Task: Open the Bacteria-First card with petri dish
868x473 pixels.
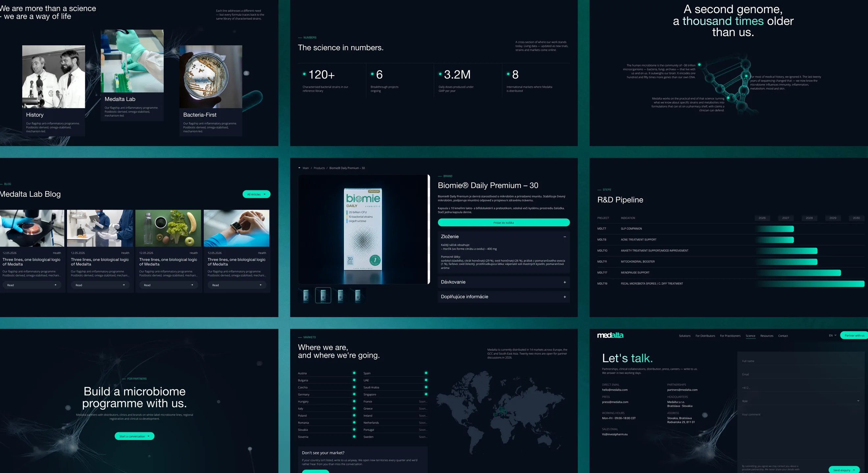Action: [x=211, y=91]
